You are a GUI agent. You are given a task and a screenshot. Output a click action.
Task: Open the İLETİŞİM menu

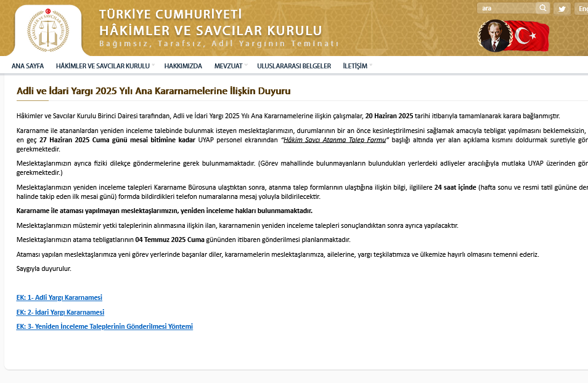[355, 66]
